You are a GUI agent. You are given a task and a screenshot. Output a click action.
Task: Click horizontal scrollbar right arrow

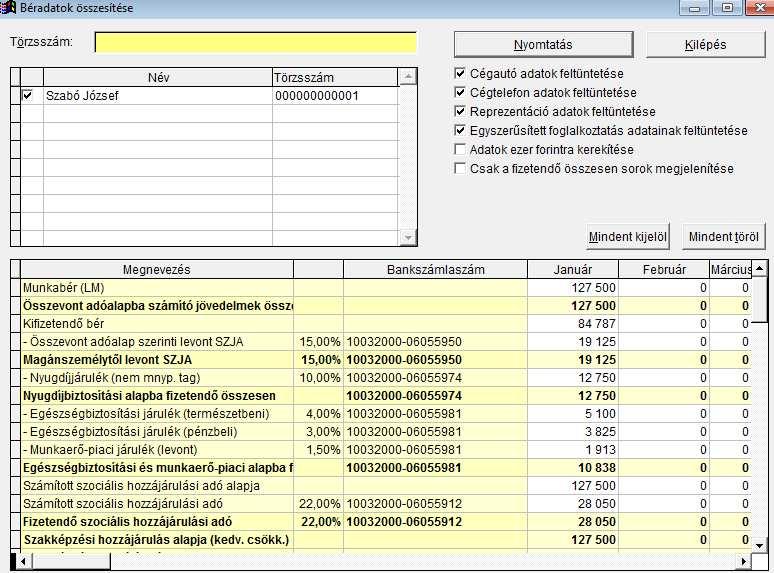pyautogui.click(x=744, y=561)
